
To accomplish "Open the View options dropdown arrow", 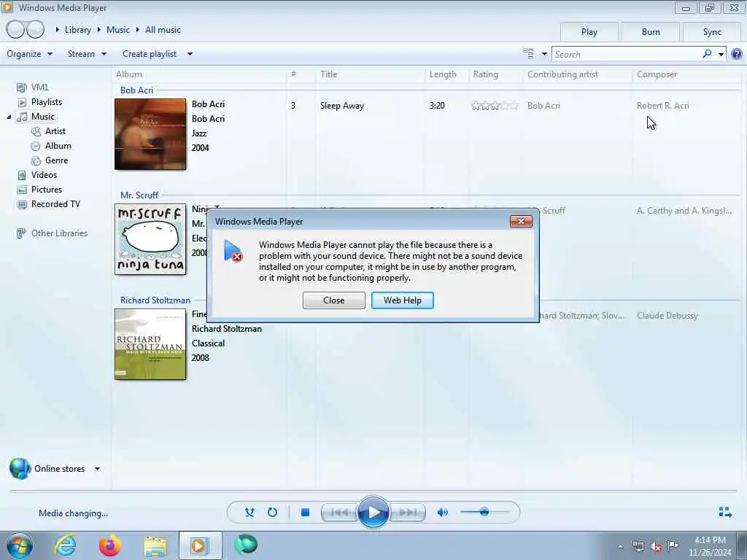I will pos(544,54).
